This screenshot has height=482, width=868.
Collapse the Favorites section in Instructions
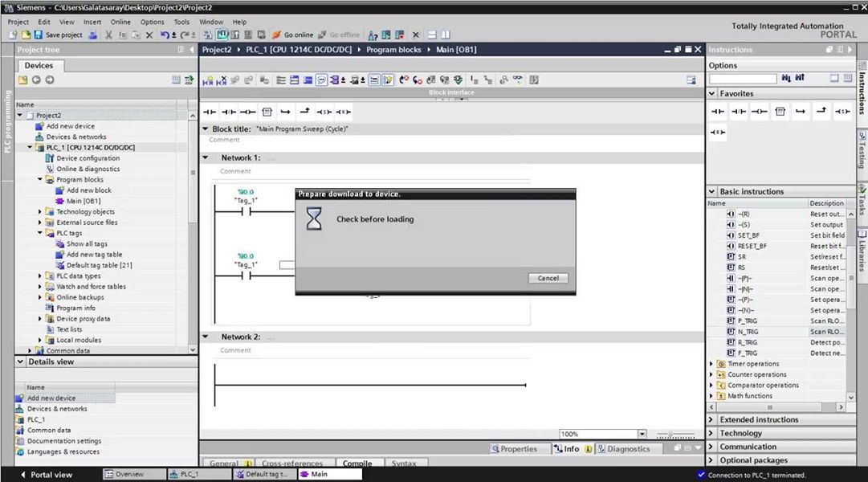(x=712, y=94)
